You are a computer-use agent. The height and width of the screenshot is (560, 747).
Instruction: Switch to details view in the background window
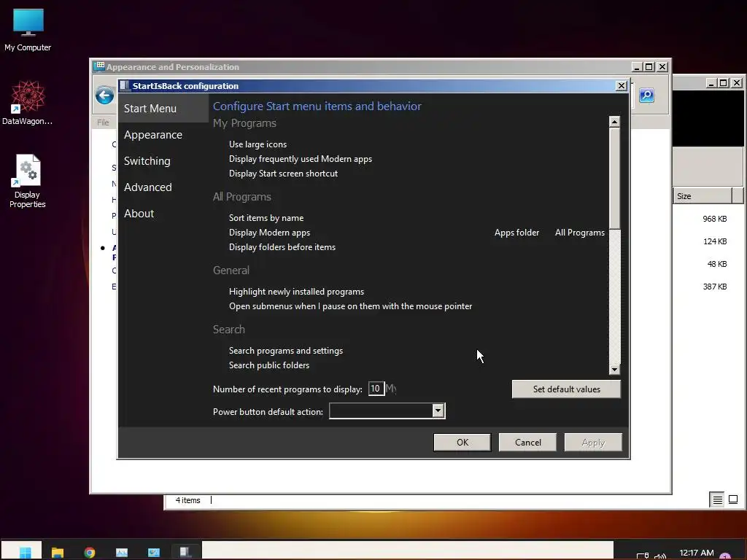(717, 499)
